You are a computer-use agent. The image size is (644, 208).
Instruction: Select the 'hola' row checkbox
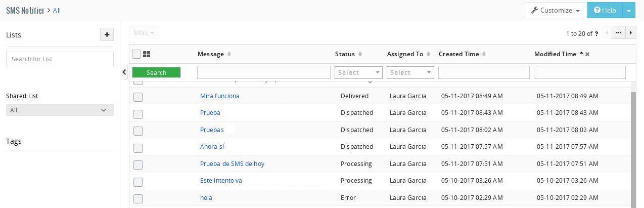pyautogui.click(x=138, y=198)
